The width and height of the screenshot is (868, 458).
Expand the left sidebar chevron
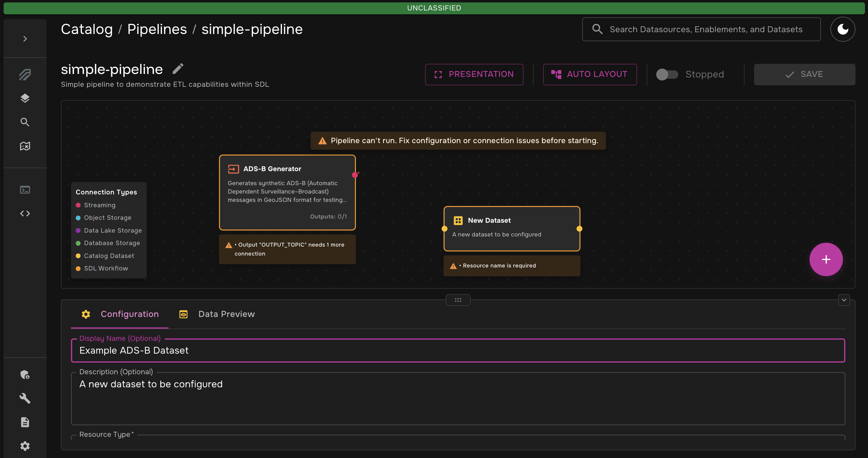(x=25, y=39)
